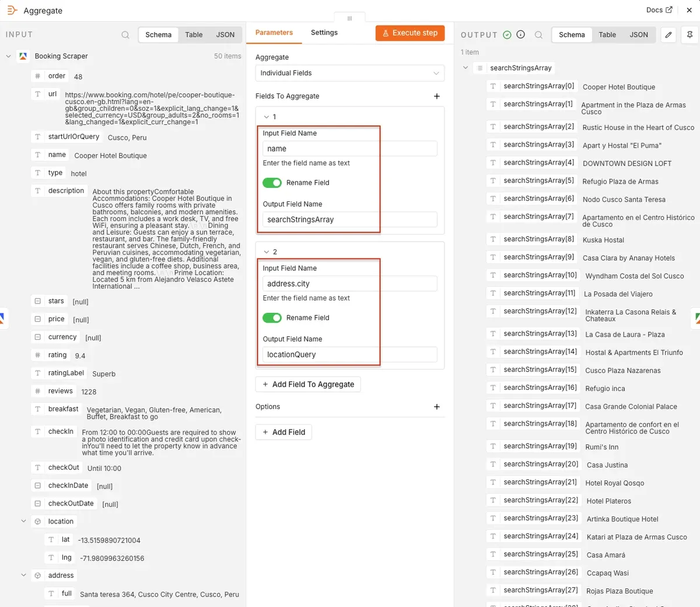The height and width of the screenshot is (607, 700).
Task: Open the Parameters tab
Action: pyautogui.click(x=274, y=33)
